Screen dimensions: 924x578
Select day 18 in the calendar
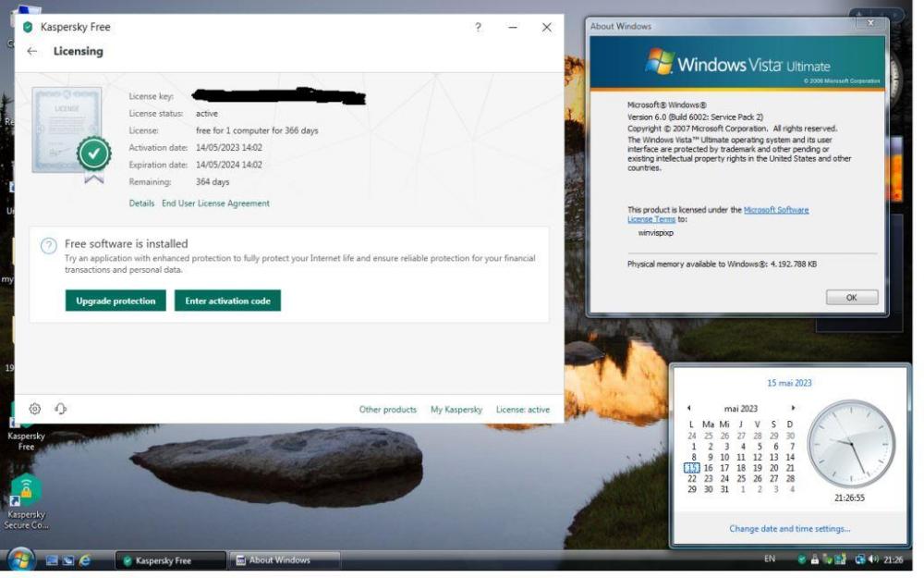tap(741, 468)
